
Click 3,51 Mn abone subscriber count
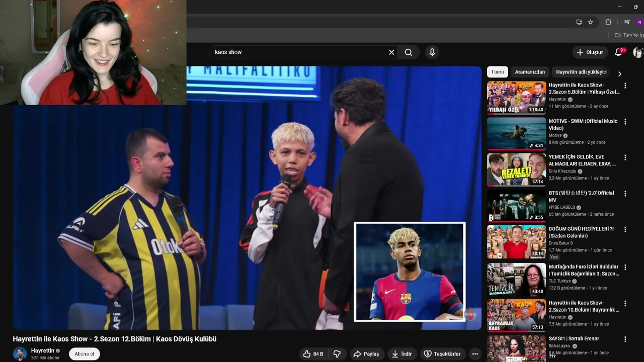pos(45,358)
